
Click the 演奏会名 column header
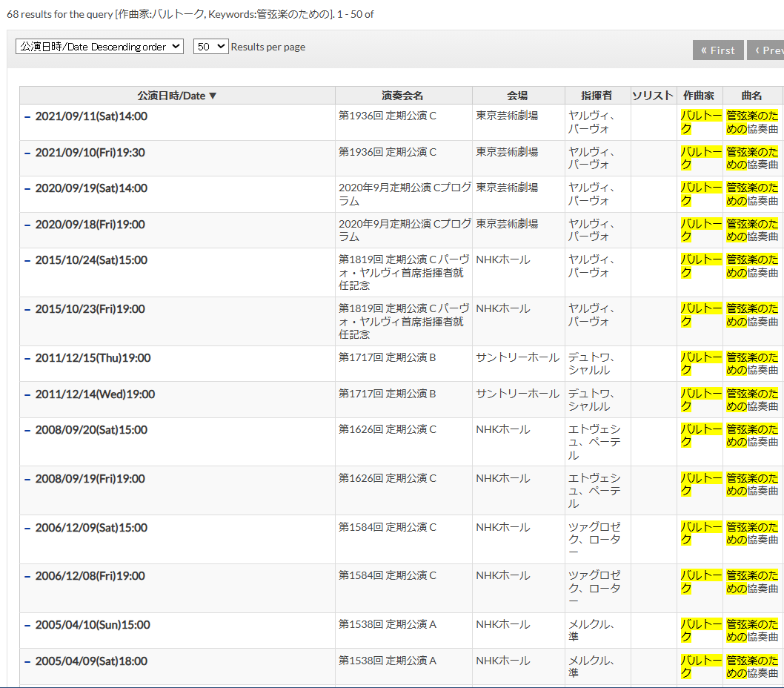pyautogui.click(x=403, y=96)
